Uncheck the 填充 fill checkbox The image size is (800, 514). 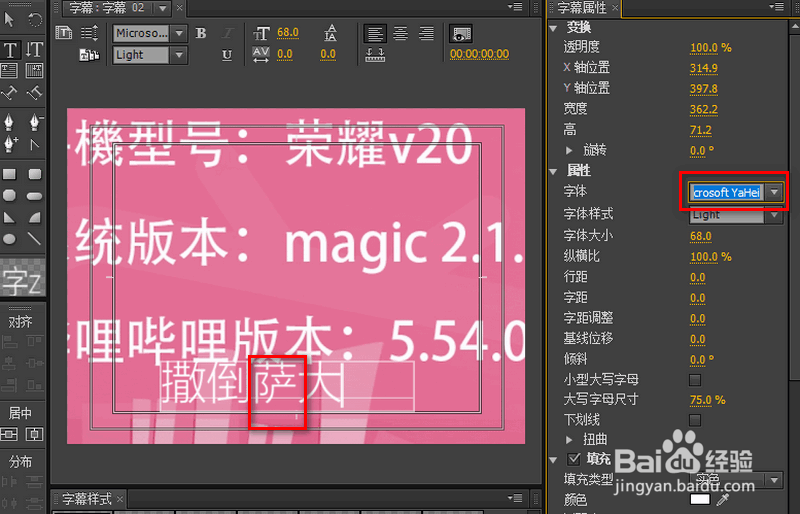(x=573, y=458)
